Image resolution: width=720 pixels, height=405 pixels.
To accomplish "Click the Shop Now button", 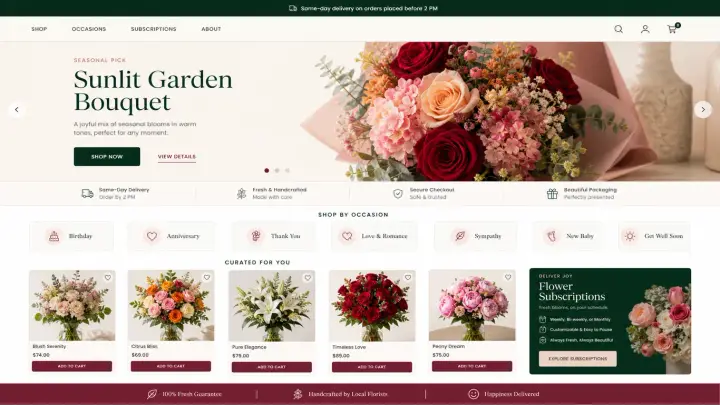I will (x=107, y=157).
